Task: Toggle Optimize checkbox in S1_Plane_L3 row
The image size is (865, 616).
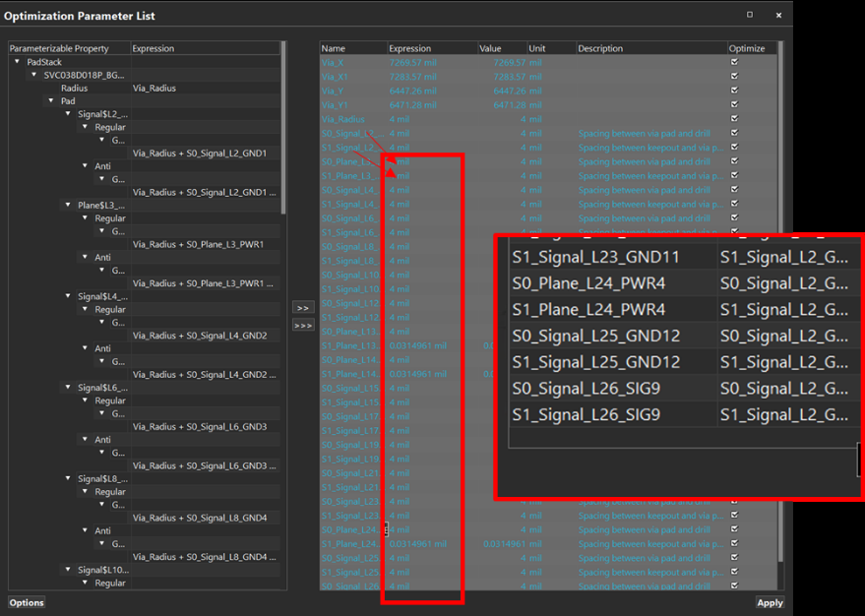Action: click(x=734, y=175)
